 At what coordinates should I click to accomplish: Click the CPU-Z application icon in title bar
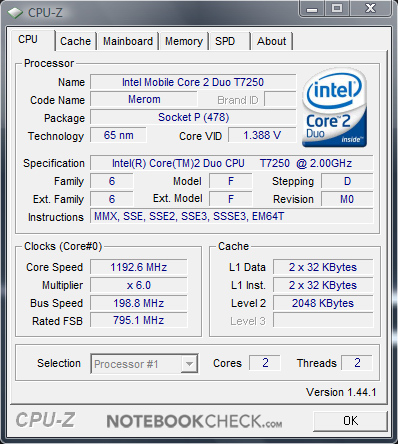pos(15,13)
